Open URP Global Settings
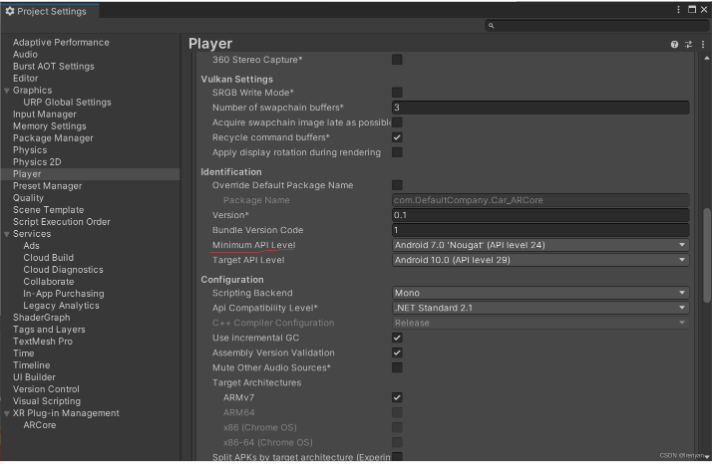The width and height of the screenshot is (712, 464). 67,102
